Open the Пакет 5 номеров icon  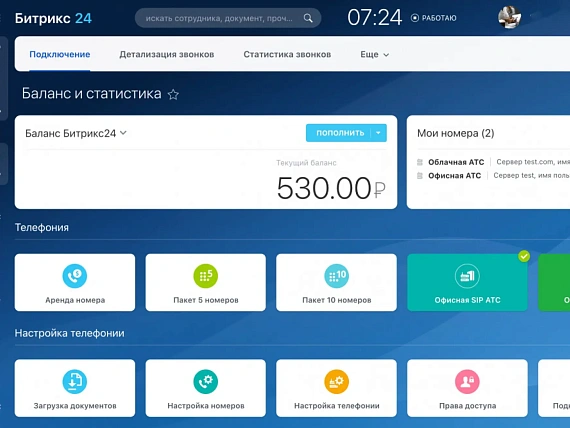click(205, 276)
